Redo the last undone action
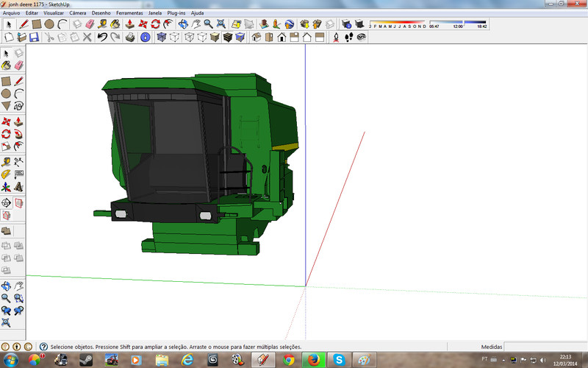Screen dimensions: 588x368 (115, 37)
